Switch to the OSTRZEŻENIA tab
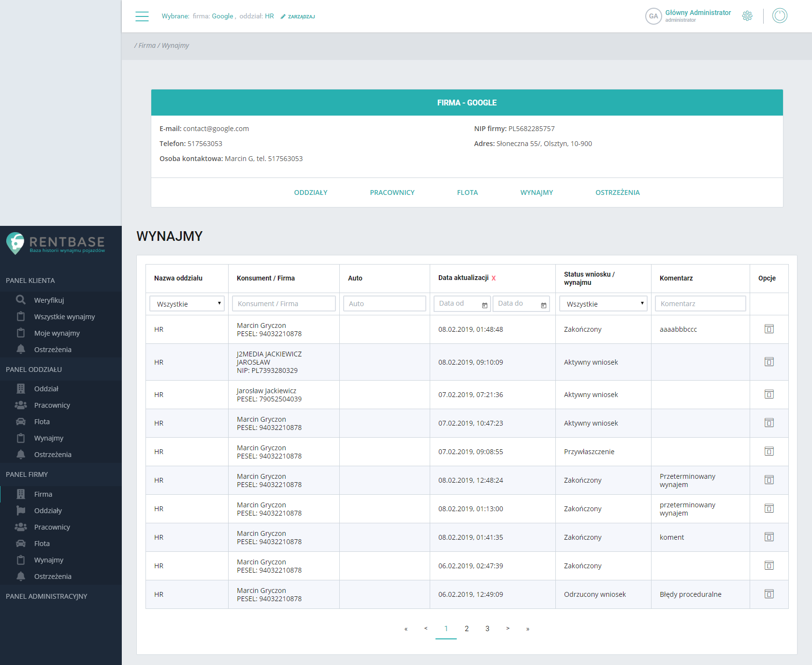The image size is (812, 665). [618, 192]
